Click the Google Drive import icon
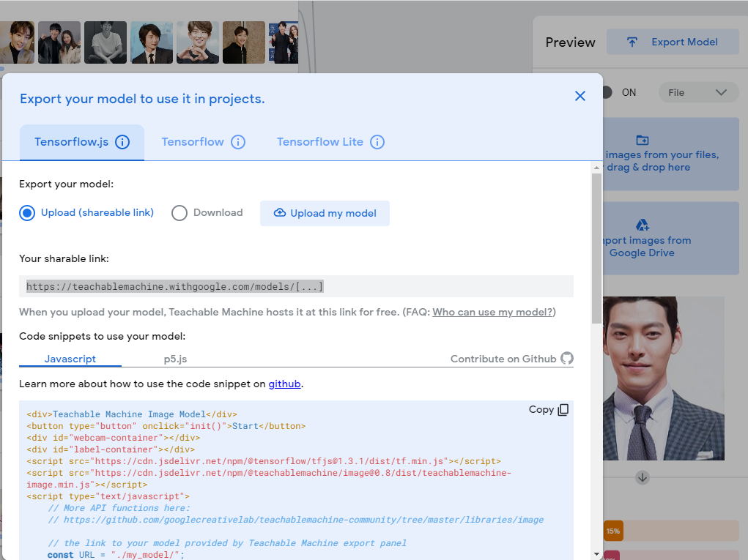The image size is (748, 560). (x=642, y=225)
